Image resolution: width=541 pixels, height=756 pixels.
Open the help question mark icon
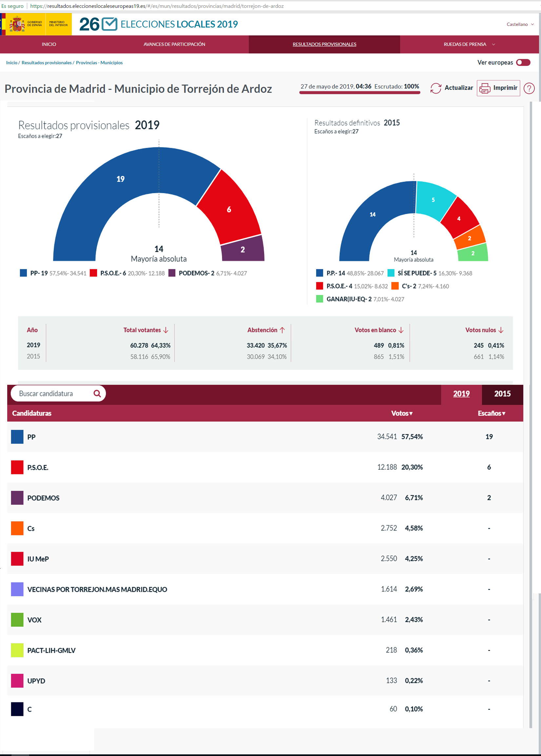(529, 88)
